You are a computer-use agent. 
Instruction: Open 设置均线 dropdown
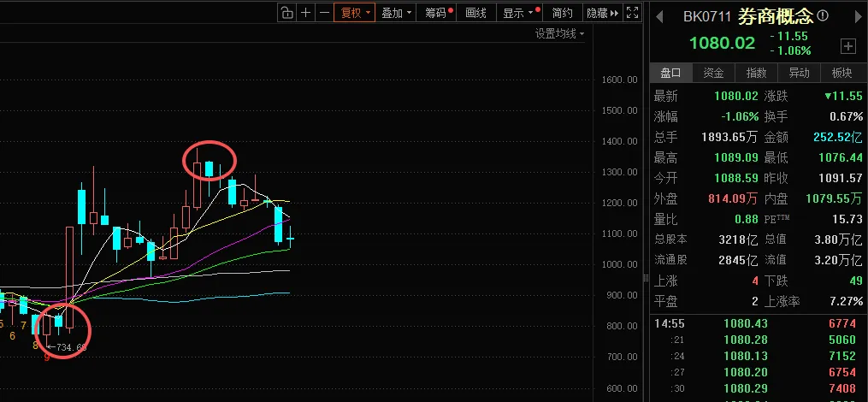(559, 33)
